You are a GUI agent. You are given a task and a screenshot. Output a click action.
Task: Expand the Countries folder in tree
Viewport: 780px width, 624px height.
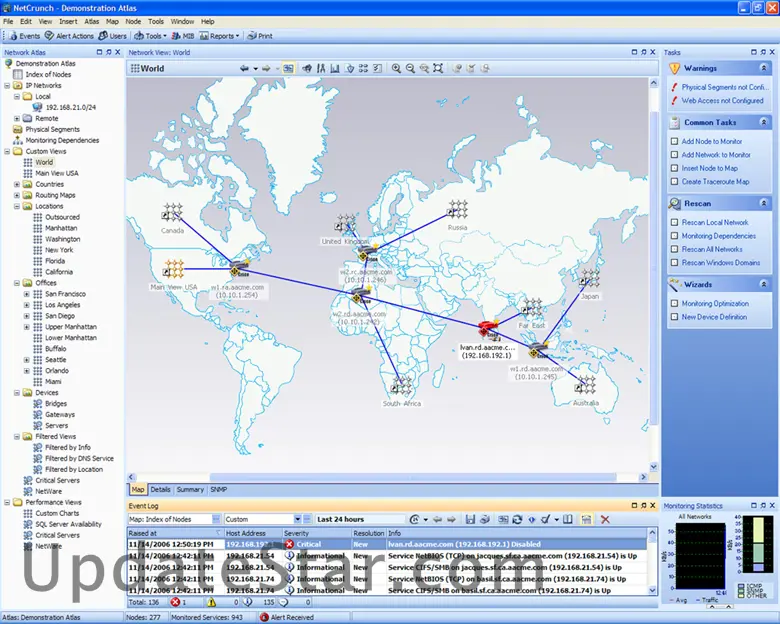coord(17,184)
